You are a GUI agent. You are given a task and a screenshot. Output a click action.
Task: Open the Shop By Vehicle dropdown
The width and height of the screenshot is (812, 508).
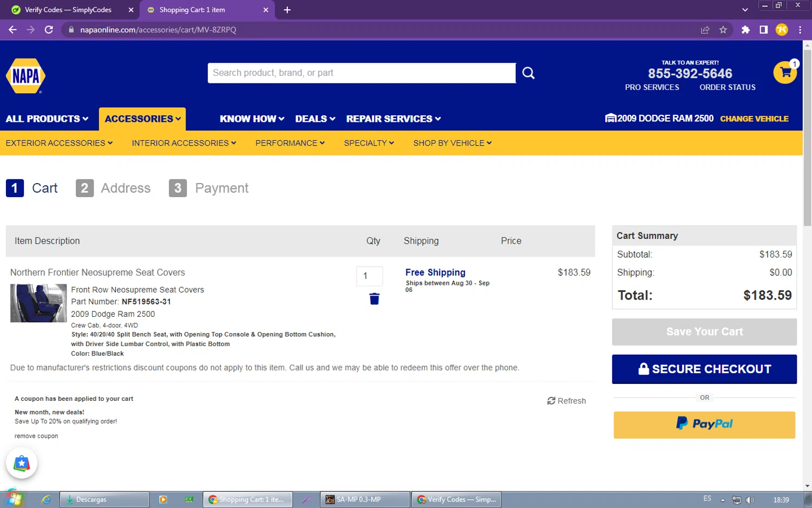coord(453,143)
